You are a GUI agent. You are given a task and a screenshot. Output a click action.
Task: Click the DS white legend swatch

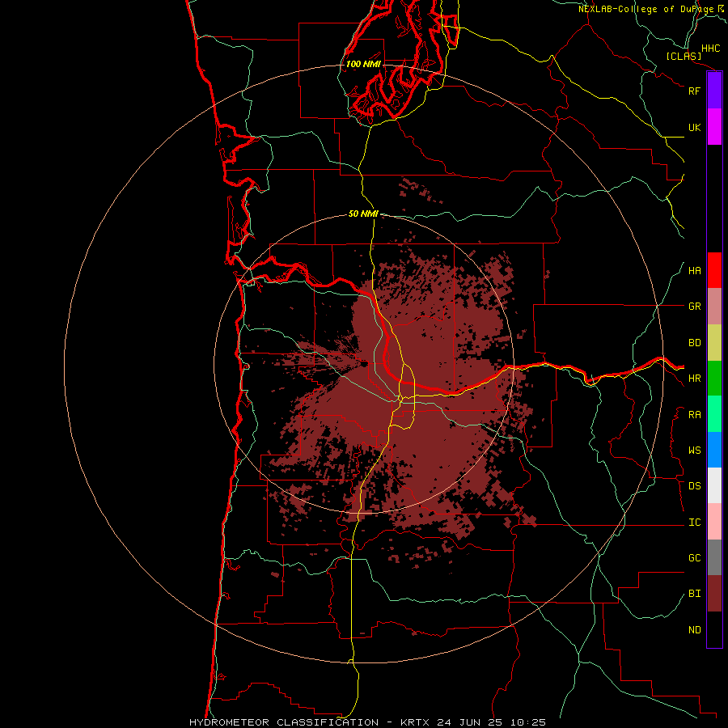pyautogui.click(x=714, y=485)
